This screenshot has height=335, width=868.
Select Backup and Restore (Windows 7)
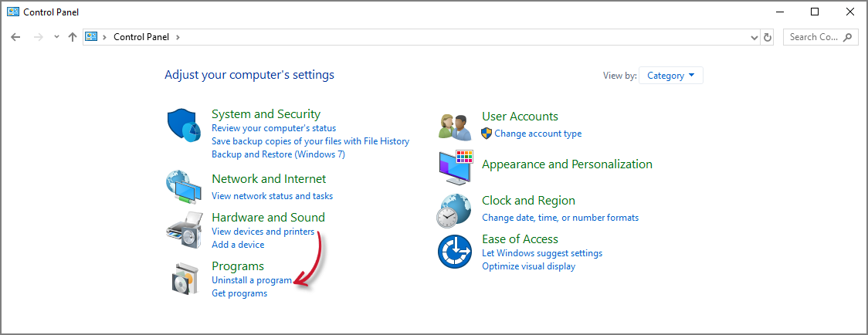tap(278, 154)
